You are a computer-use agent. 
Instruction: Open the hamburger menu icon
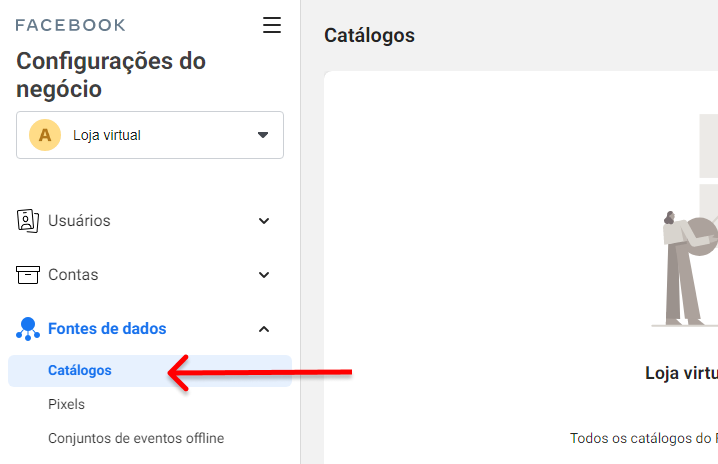[x=272, y=25]
